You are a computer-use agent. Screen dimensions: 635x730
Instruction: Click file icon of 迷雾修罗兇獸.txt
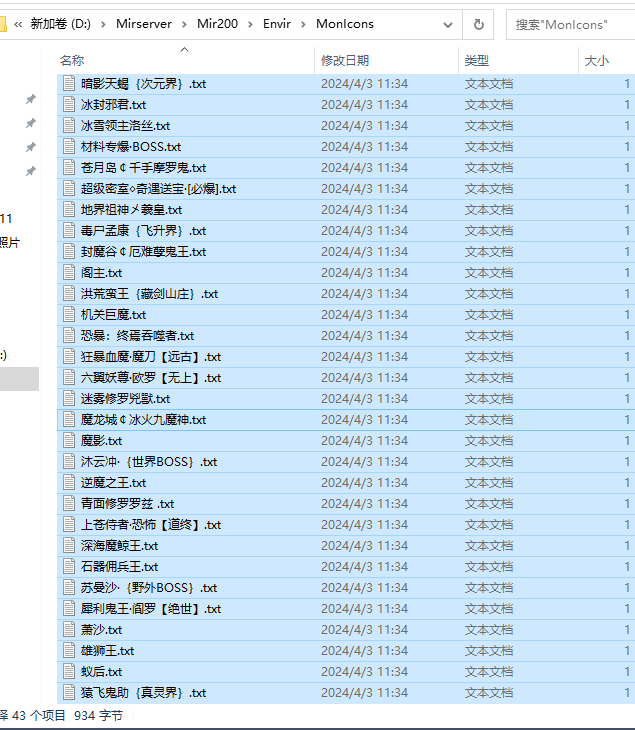coord(69,399)
